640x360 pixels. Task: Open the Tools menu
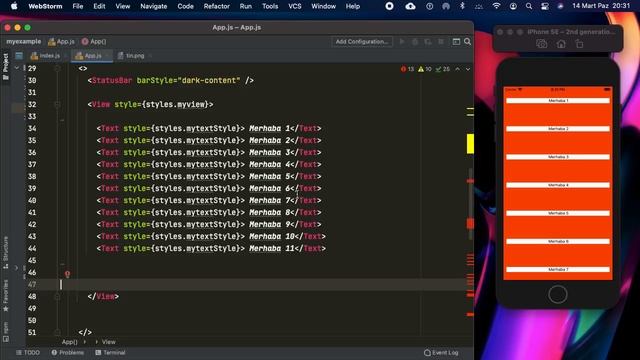pyautogui.click(x=270, y=6)
